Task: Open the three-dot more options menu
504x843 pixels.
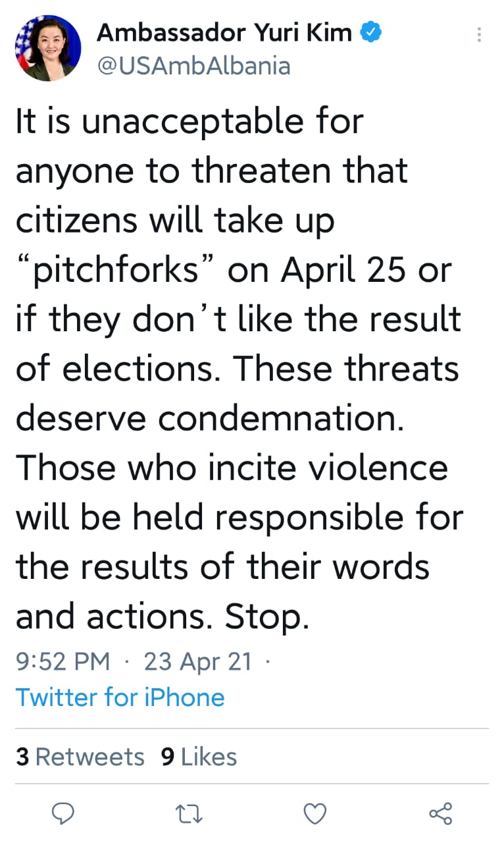Action: click(480, 35)
